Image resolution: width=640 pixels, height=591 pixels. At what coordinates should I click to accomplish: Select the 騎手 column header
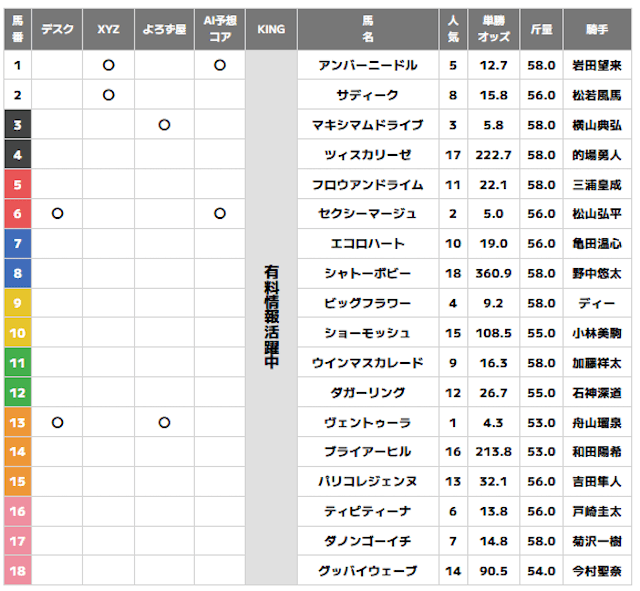[597, 30]
